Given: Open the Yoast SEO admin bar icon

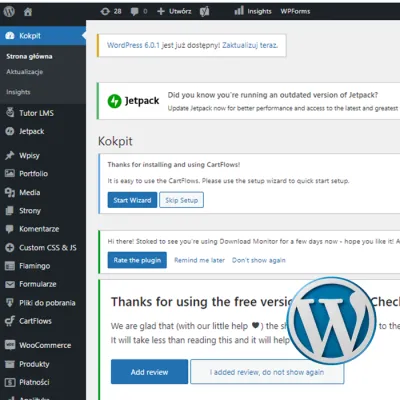Looking at the screenshot, I should [205, 12].
